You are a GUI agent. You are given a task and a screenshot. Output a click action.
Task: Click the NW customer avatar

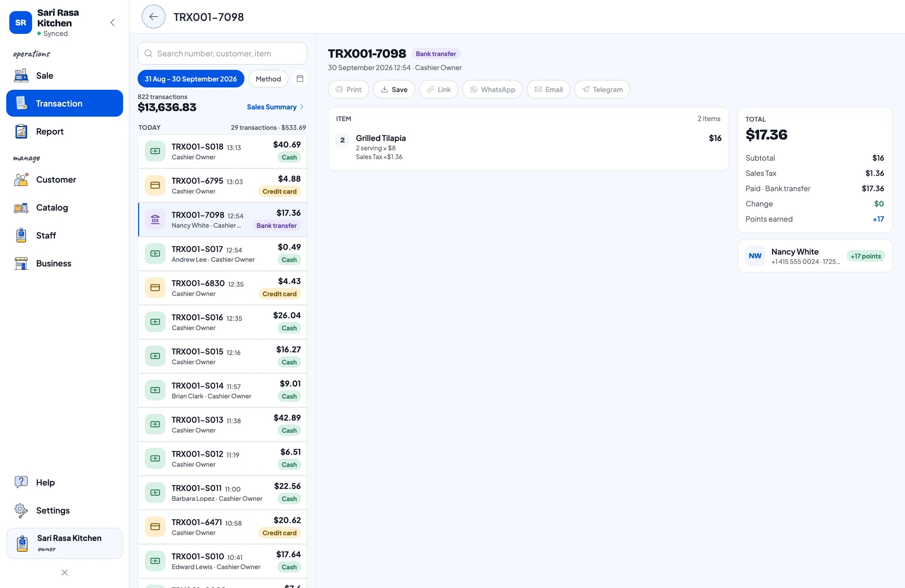tap(755, 256)
